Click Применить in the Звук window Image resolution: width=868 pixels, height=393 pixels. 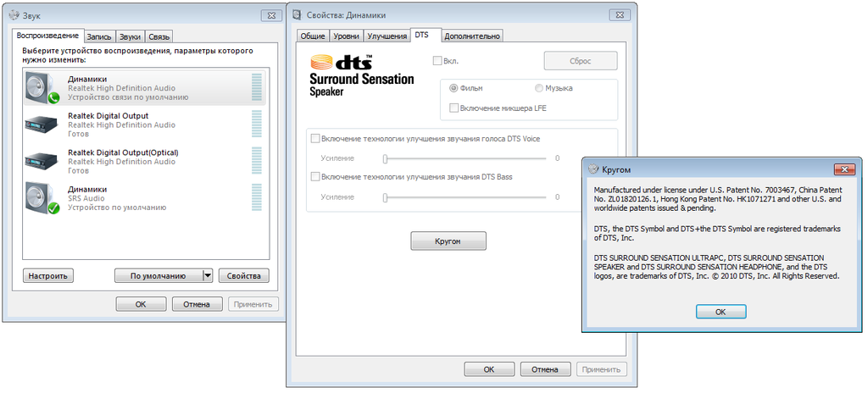[253, 304]
